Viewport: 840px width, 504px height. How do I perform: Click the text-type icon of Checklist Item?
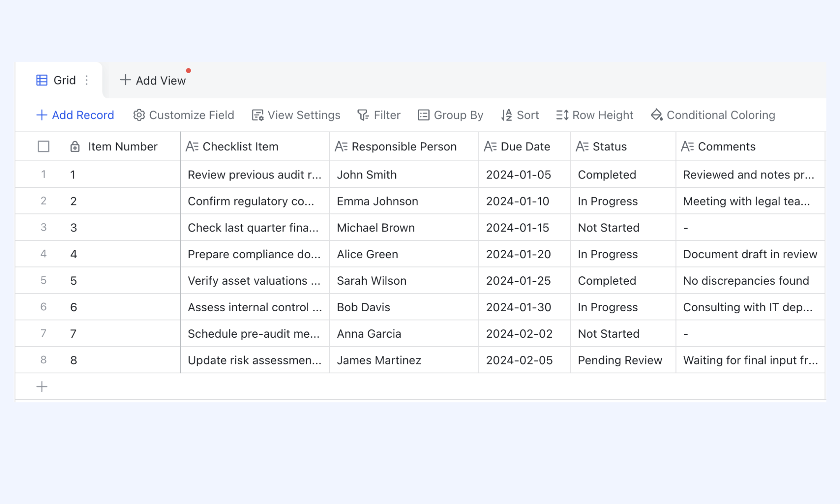[192, 147]
